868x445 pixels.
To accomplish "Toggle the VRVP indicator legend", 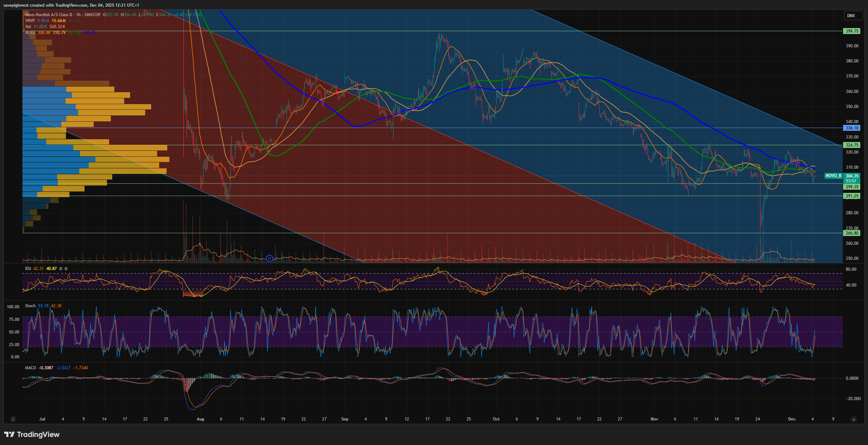I will click(30, 21).
